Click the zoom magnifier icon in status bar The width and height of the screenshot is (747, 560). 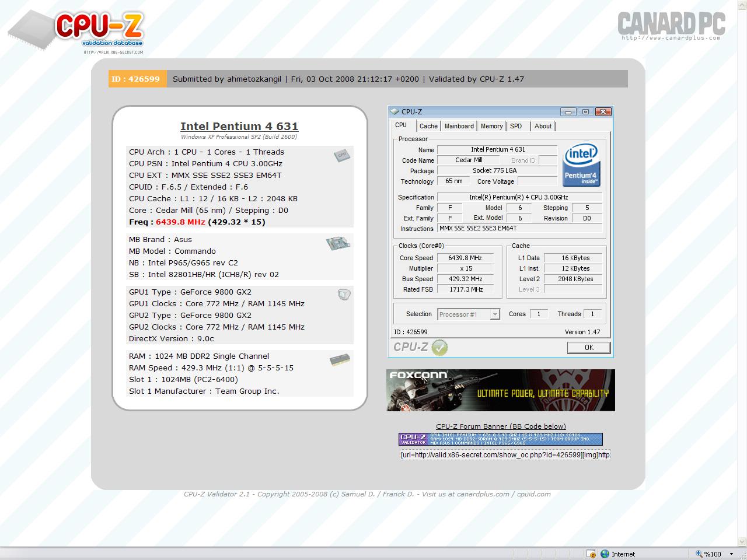[699, 554]
